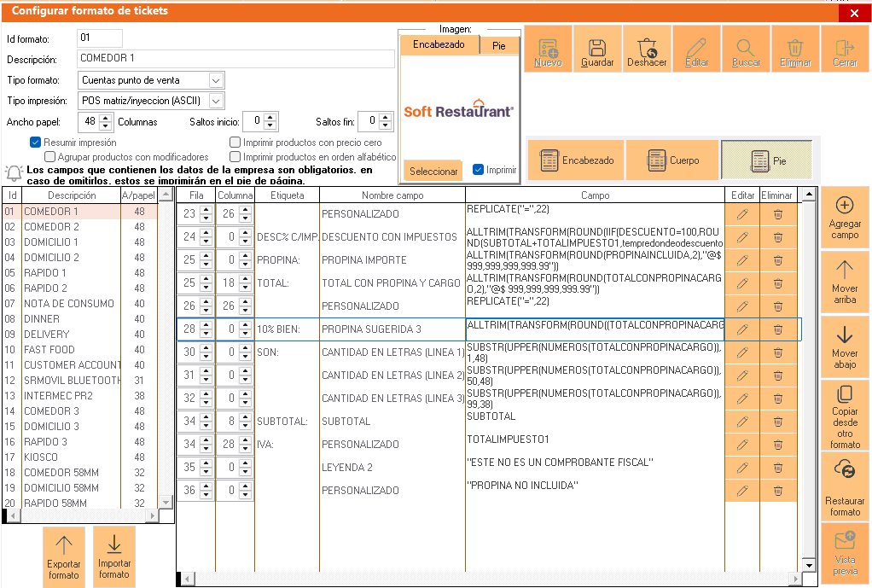Screen dimensions: 872x588
Task: Open the Pie section button
Action: pos(767,160)
